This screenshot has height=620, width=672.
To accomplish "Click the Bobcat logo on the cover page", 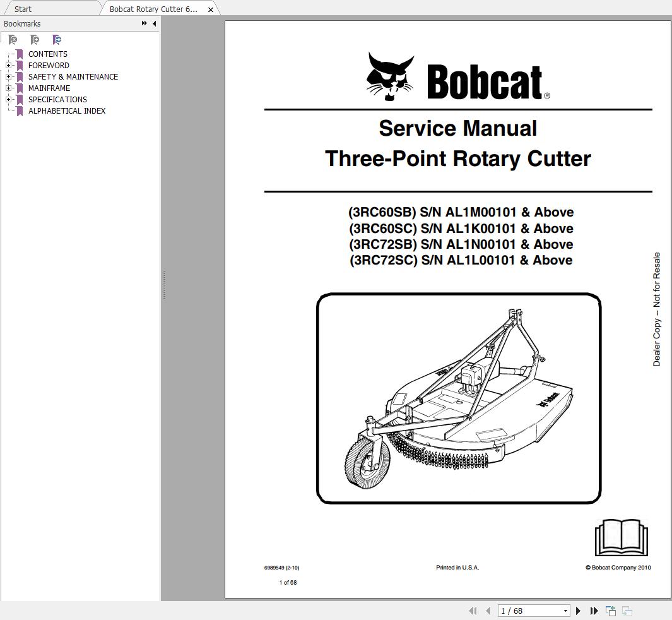I will click(x=458, y=77).
